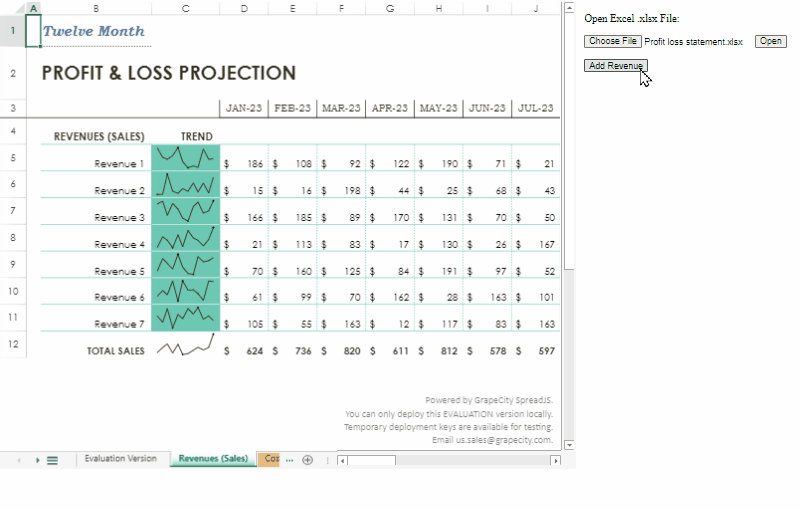The height and width of the screenshot is (510, 800).
Task: Click the select-all corner of the grid
Action: 12,8
